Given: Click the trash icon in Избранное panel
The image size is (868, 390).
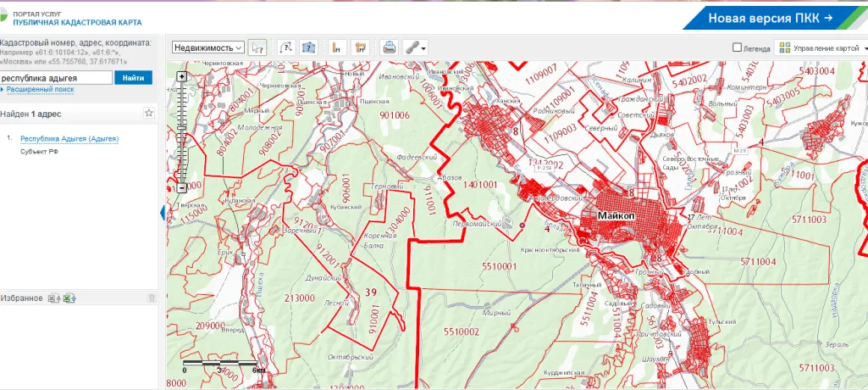Looking at the screenshot, I should 152,298.
